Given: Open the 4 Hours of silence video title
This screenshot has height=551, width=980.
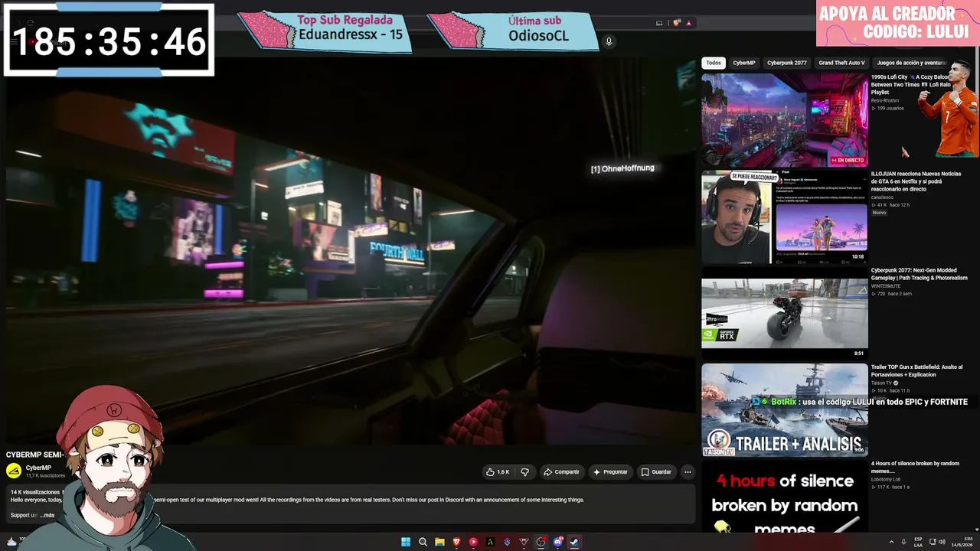Looking at the screenshot, I should [x=915, y=467].
